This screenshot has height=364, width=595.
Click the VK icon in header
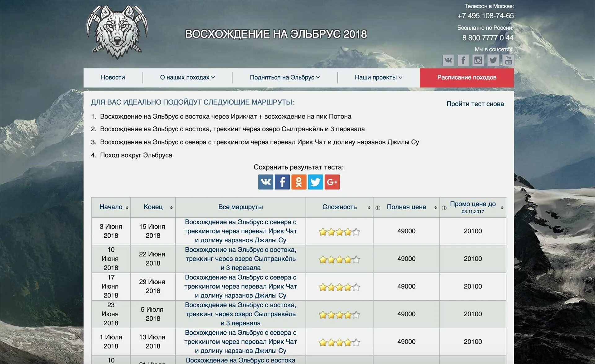(x=448, y=60)
